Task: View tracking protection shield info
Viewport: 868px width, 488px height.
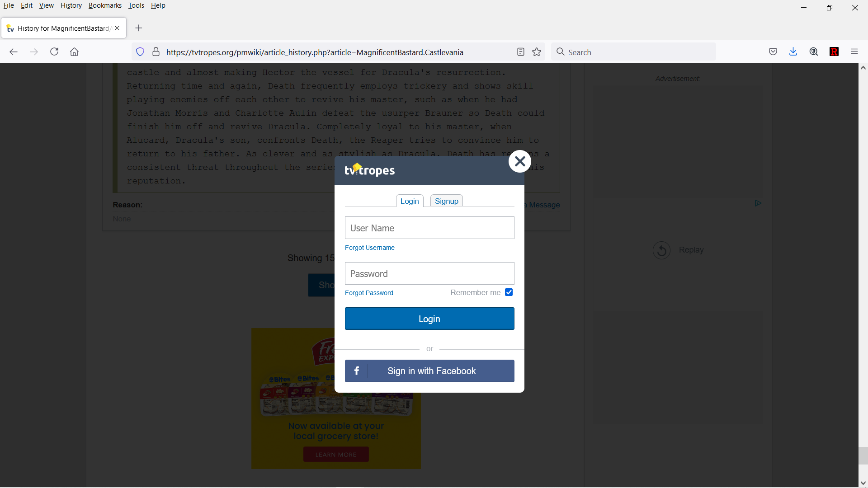Action: [x=140, y=52]
